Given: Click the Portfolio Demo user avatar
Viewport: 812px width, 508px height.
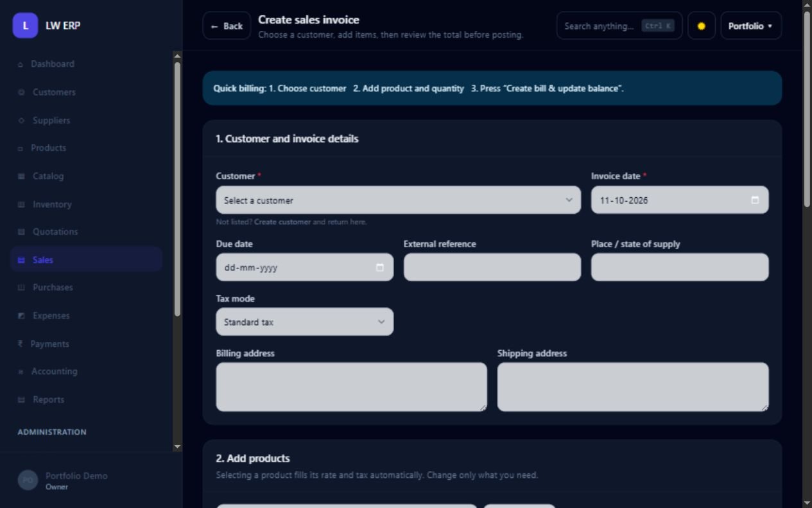Looking at the screenshot, I should [x=28, y=480].
